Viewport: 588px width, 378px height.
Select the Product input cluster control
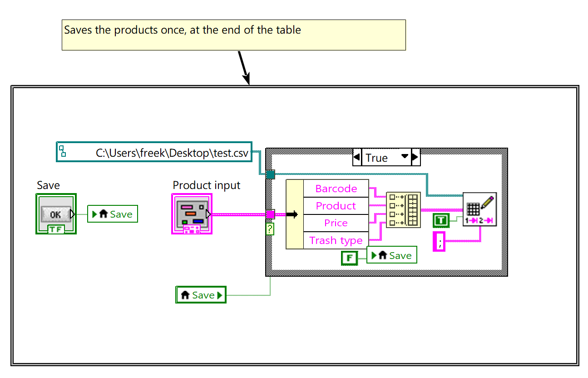click(x=192, y=214)
